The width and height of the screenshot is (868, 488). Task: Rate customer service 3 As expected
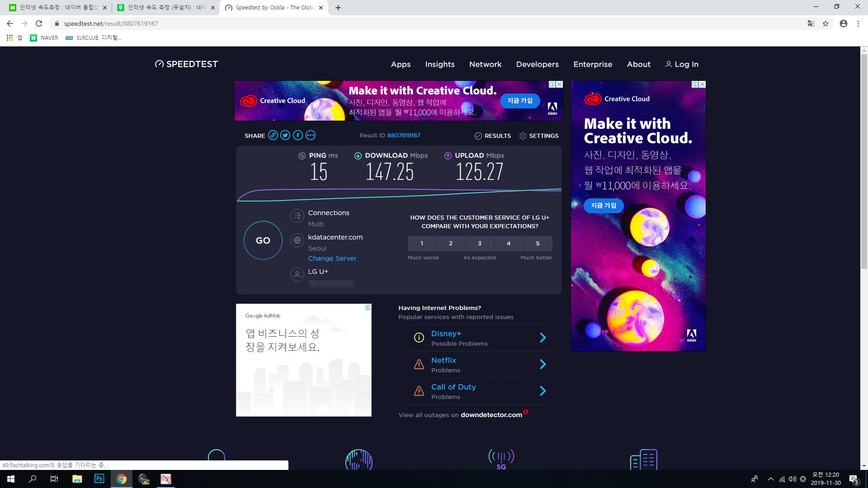coord(480,244)
